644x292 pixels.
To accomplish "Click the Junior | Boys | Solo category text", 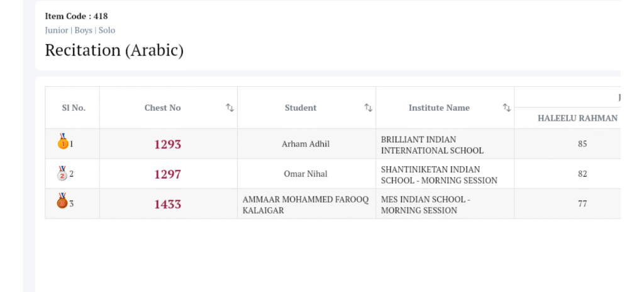I will [80, 30].
